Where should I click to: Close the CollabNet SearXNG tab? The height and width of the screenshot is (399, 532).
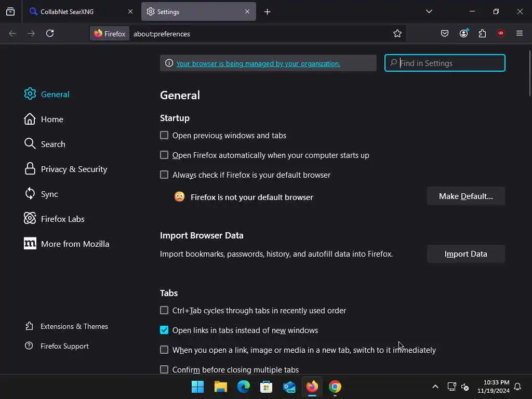pos(130,11)
